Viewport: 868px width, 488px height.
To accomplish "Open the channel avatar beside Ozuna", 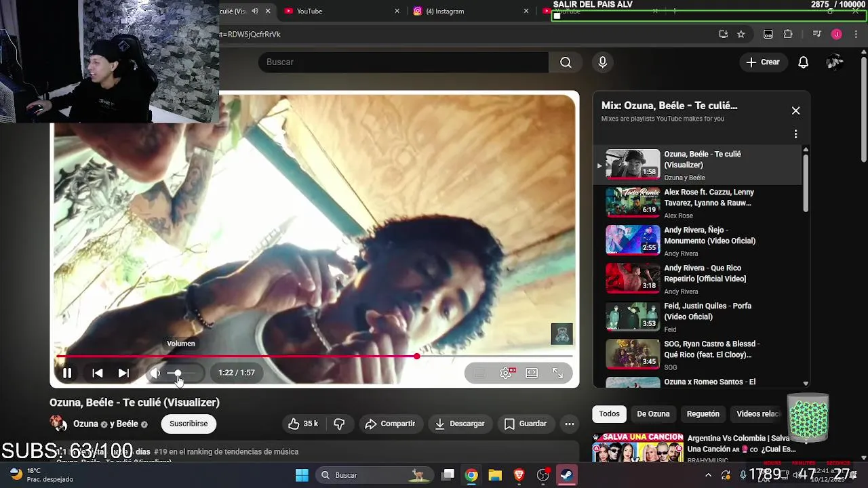I will click(x=58, y=424).
